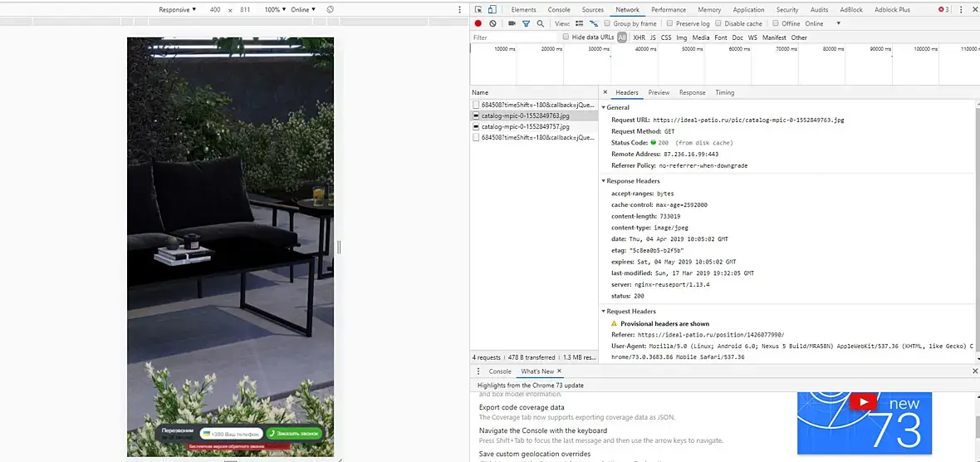Screen dimensions: 980x462
Task: Filter requests by WS
Action: pyautogui.click(x=752, y=37)
